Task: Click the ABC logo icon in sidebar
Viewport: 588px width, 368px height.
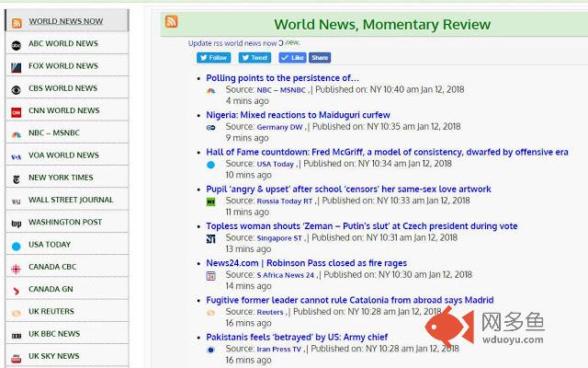Action: (17, 46)
